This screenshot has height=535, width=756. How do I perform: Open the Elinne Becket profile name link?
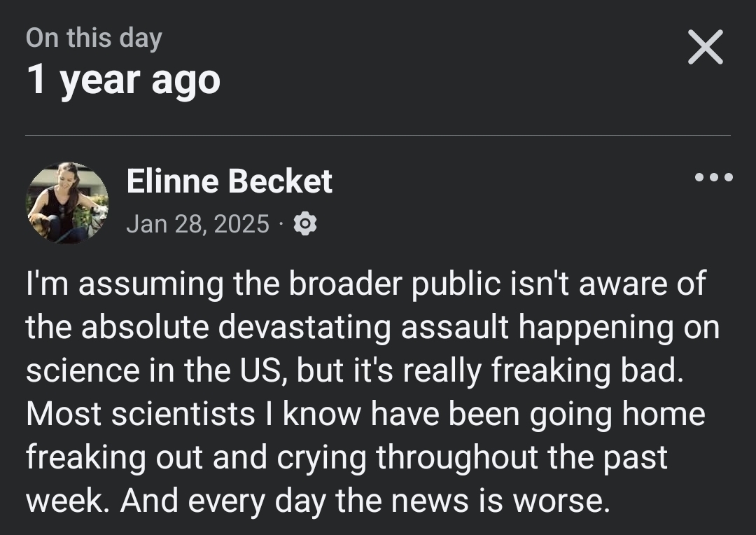230,182
